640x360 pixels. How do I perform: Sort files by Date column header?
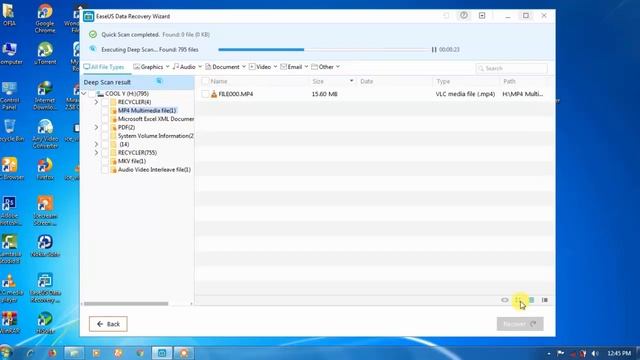[367, 81]
